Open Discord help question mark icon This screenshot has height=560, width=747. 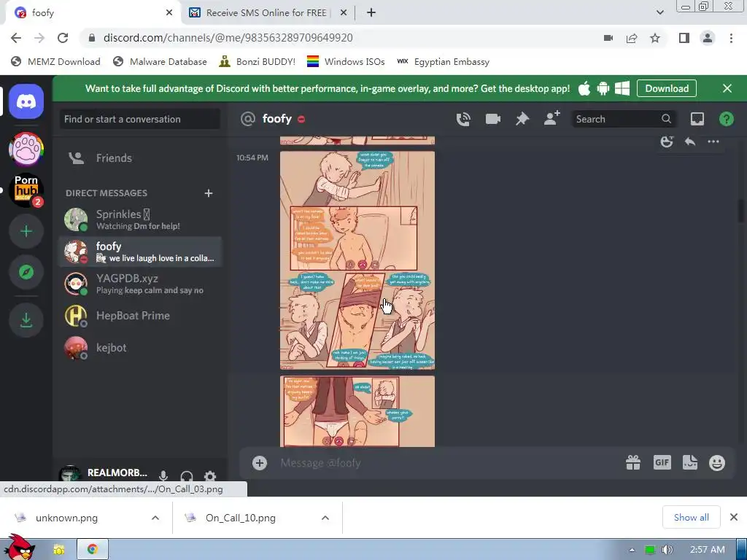(x=727, y=119)
